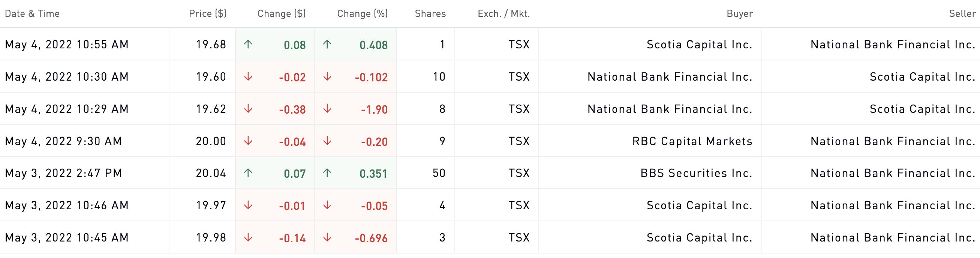The width and height of the screenshot is (980, 258).
Task: Click the -1.90 percent change value
Action: (375, 109)
